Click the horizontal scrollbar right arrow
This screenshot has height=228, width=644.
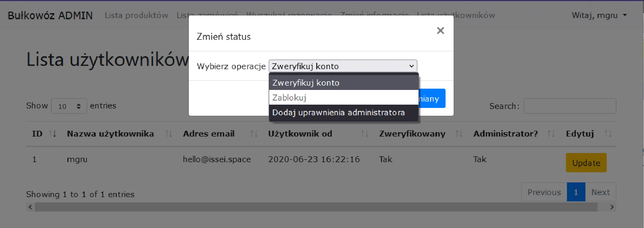[x=612, y=207]
